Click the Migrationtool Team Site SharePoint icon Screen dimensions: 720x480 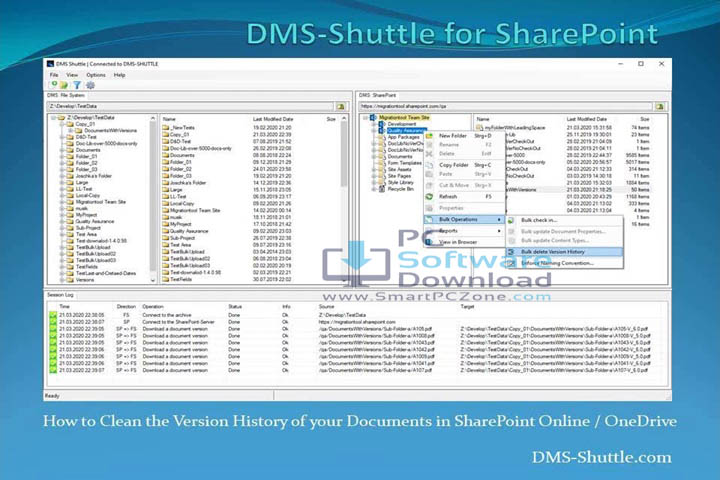pos(373,118)
